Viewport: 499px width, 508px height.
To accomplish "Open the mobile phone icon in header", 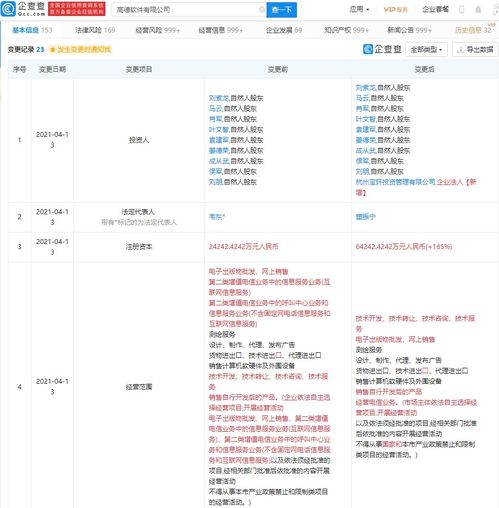I will coord(462,9).
